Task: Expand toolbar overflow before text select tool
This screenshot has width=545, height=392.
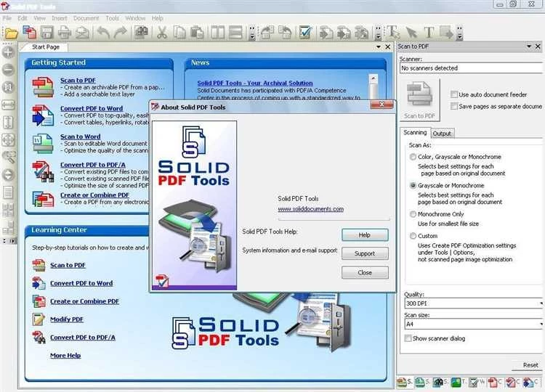Action: (378, 33)
